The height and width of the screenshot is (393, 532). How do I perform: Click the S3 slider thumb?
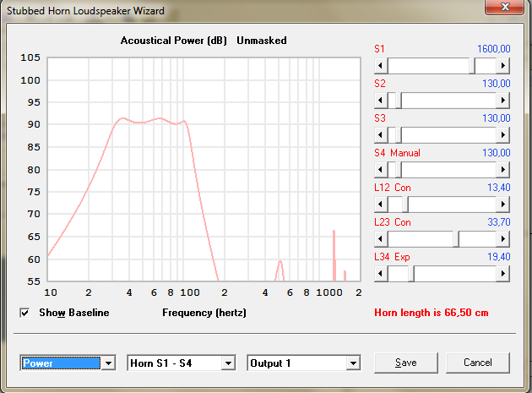[399, 135]
